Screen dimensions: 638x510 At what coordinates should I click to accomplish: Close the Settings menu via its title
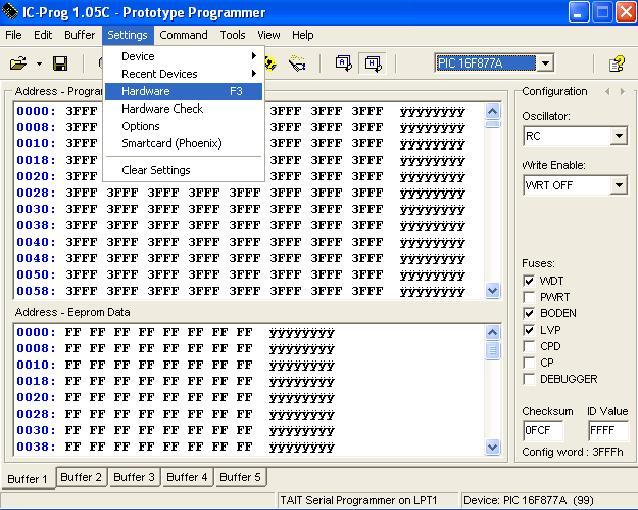pos(127,35)
